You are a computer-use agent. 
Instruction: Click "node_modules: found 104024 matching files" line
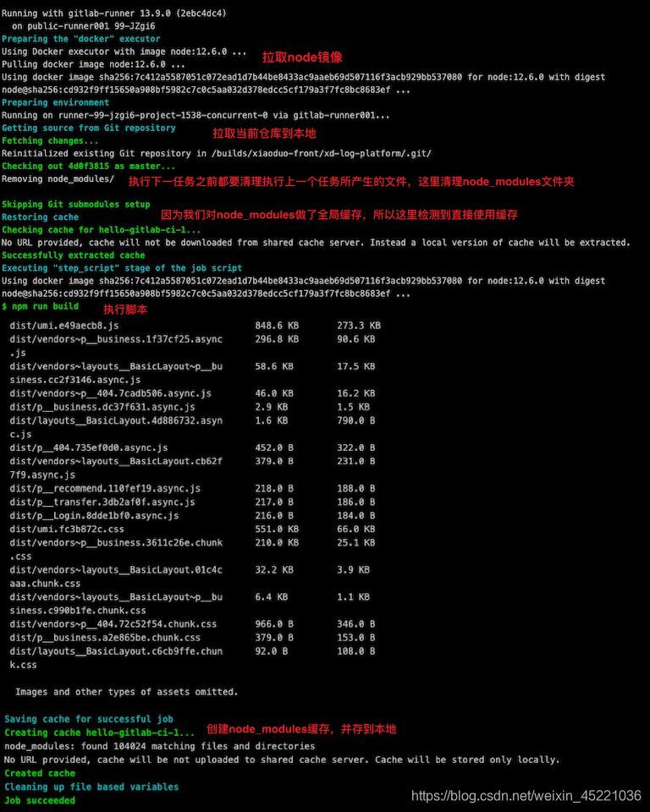click(x=160, y=746)
